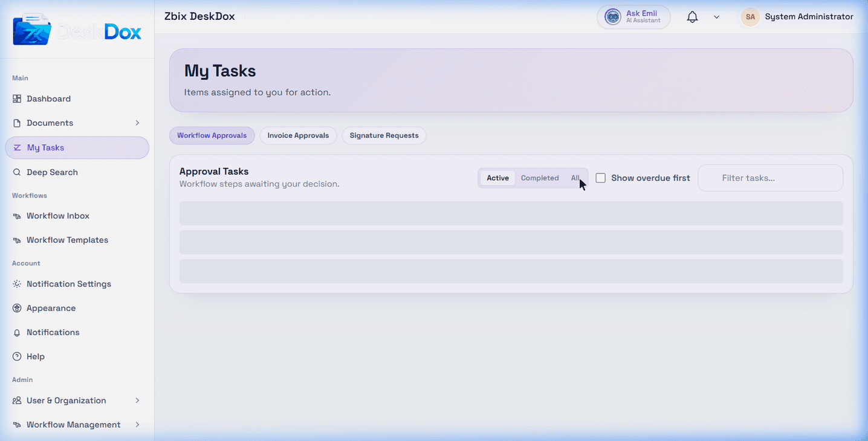Open the dropdown arrow beside the bell
Viewport: 868px width, 441px height.
tap(716, 17)
